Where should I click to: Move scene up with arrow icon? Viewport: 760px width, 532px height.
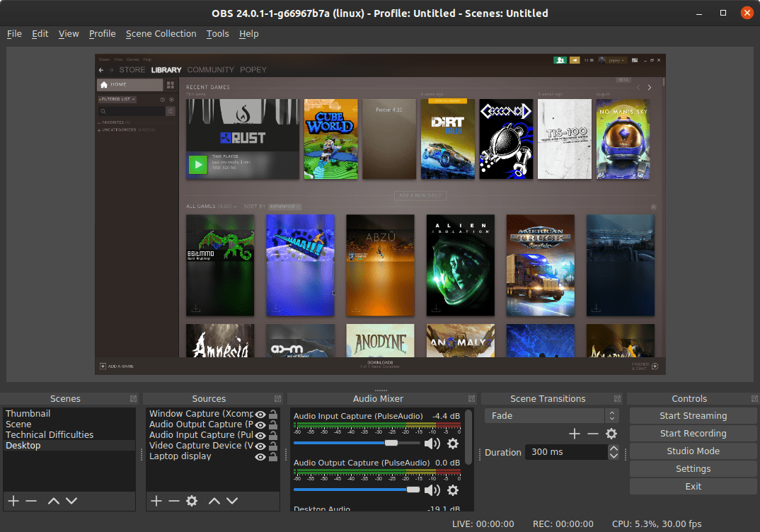click(54, 500)
